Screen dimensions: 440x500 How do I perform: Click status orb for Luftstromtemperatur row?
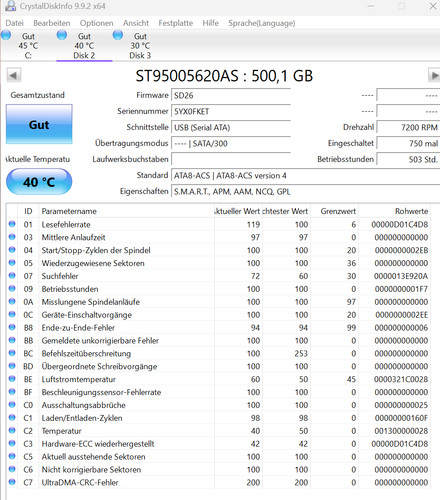pos(12,379)
